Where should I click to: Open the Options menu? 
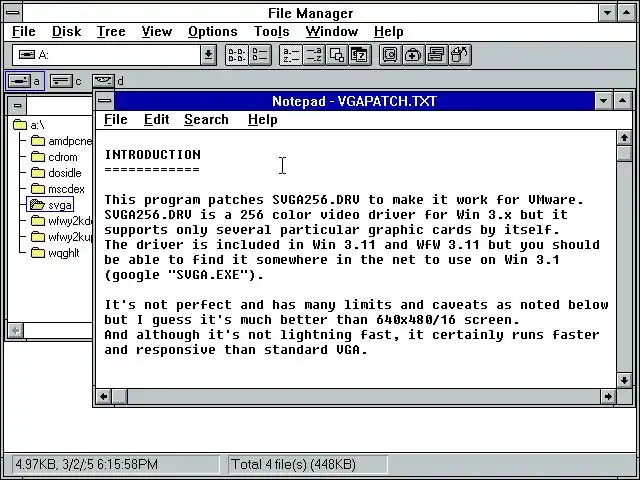point(213,31)
